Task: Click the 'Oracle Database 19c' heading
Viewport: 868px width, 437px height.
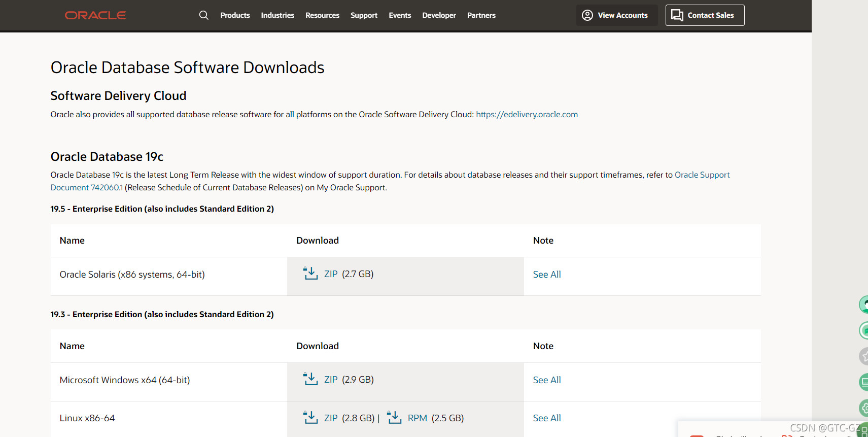Action: pos(107,157)
